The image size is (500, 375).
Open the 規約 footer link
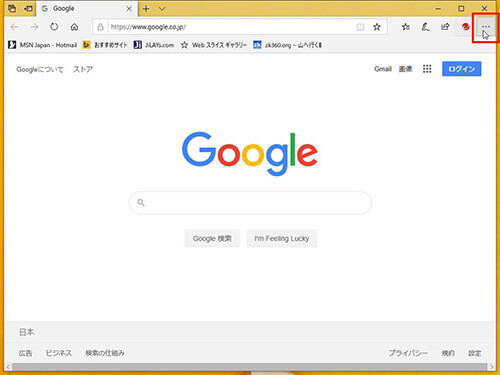448,353
